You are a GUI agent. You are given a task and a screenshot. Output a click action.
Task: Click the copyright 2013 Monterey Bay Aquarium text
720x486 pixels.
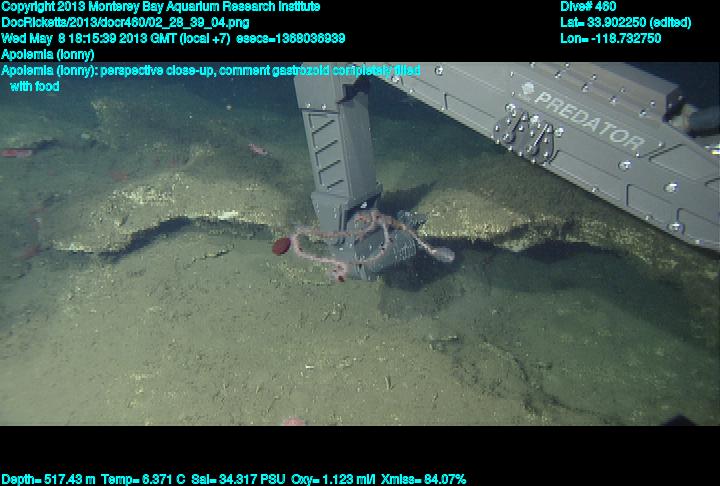[161, 7]
